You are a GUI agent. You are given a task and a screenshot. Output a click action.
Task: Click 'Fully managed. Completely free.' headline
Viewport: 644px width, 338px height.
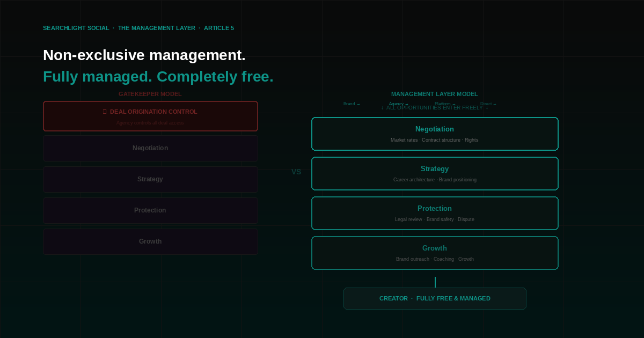click(158, 77)
